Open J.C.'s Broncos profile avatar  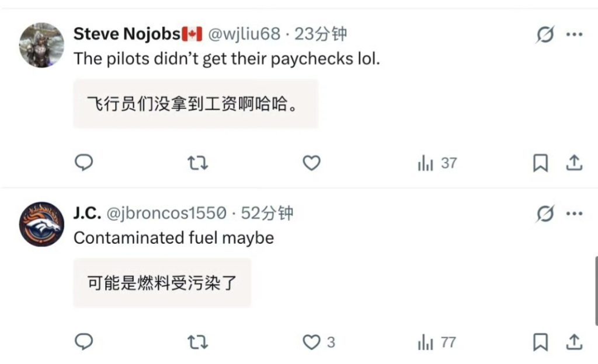click(x=41, y=224)
